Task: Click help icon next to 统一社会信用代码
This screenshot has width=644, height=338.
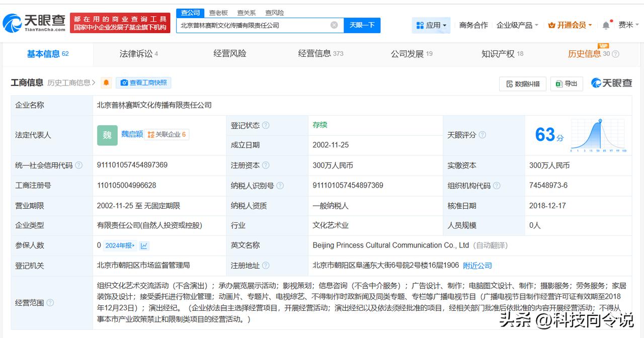Action: tap(78, 165)
